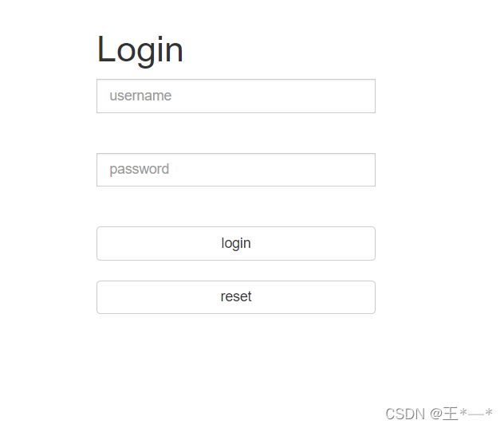Click the large Login title
Image resolution: width=504 pixels, height=428 pixels.
click(140, 50)
